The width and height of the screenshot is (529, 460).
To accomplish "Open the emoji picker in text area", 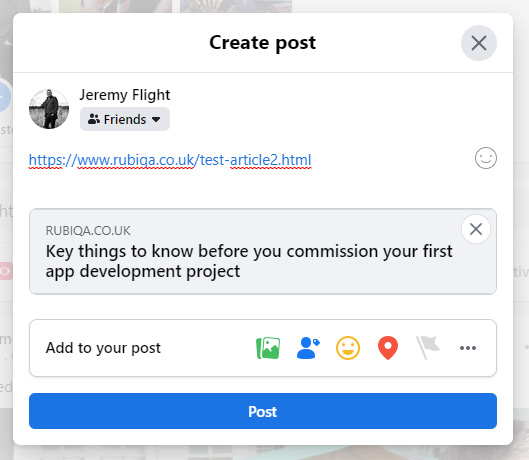I will click(x=486, y=158).
